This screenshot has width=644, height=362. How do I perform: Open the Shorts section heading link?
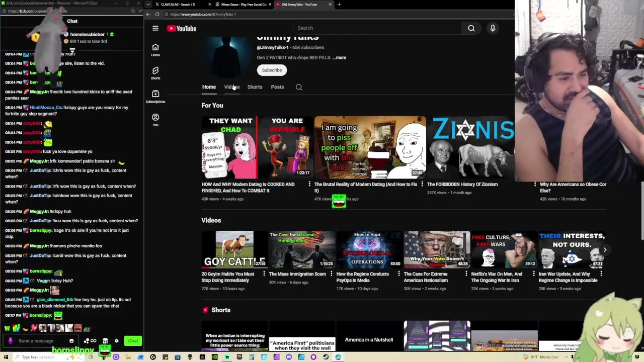221,310
